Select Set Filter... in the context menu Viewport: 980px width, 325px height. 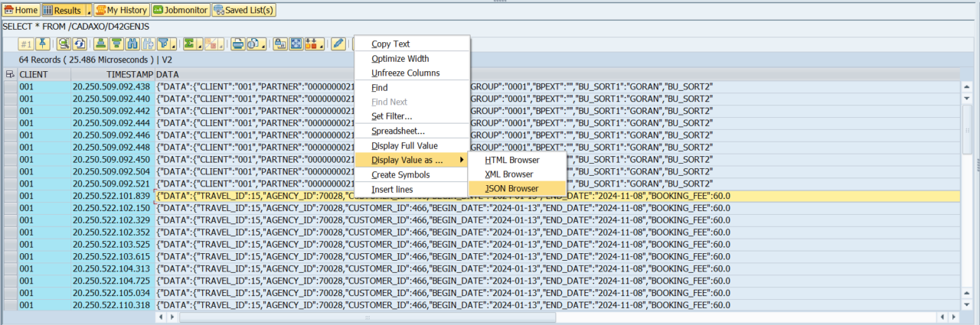392,116
